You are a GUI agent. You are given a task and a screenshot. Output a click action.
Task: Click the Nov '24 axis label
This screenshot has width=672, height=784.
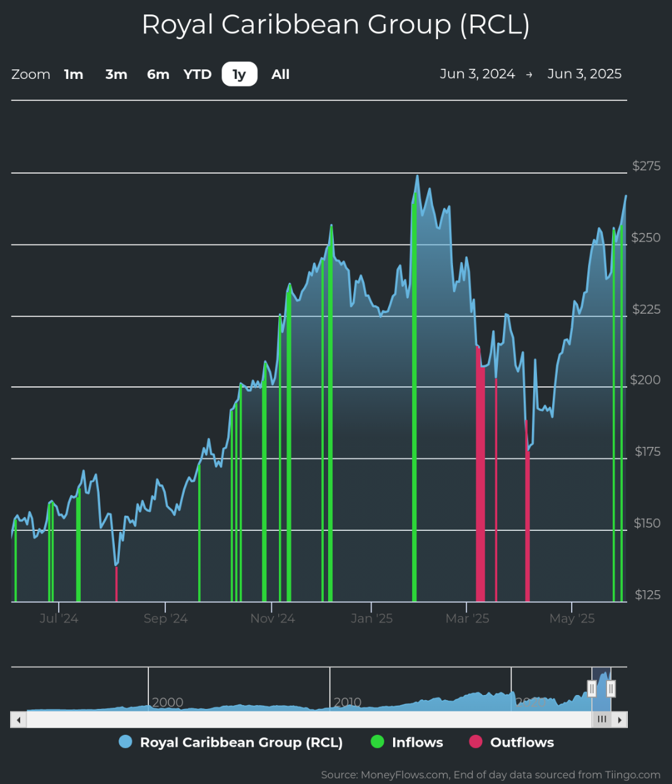point(273,619)
